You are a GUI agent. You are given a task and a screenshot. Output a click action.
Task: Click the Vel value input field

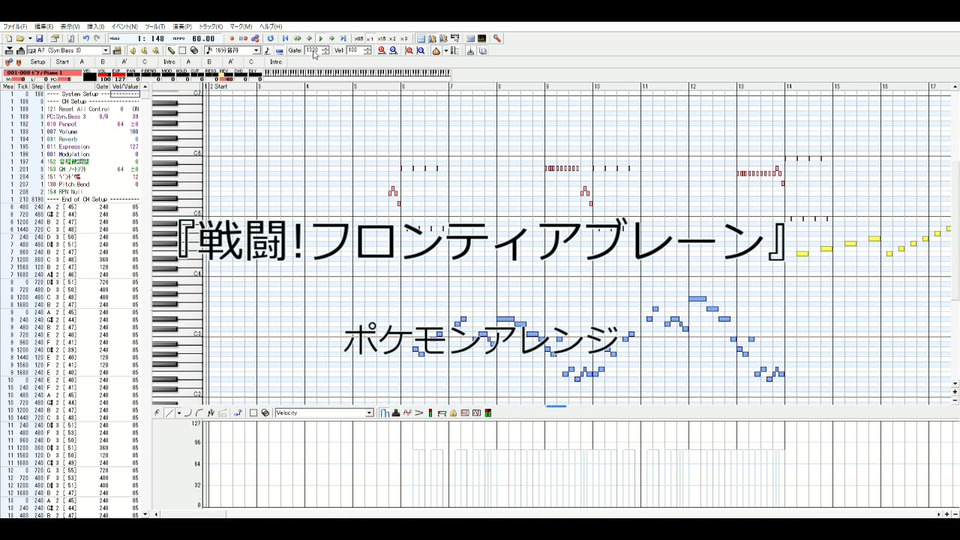pos(354,51)
